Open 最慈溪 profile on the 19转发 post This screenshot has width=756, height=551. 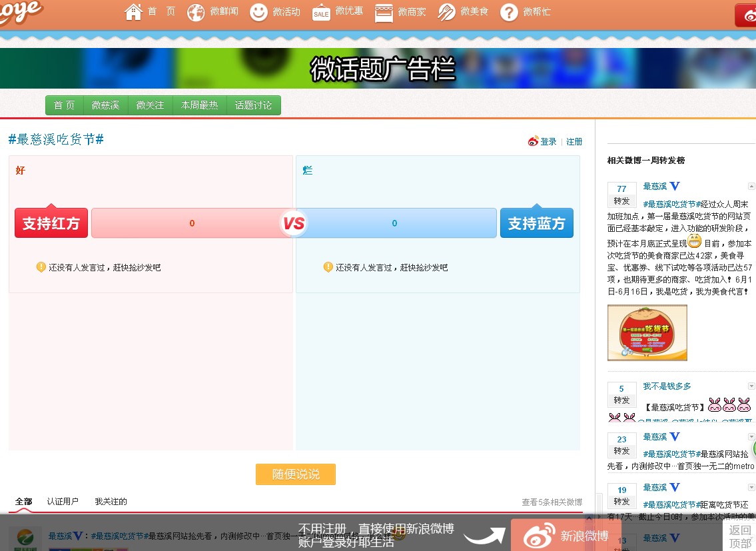[655, 487]
